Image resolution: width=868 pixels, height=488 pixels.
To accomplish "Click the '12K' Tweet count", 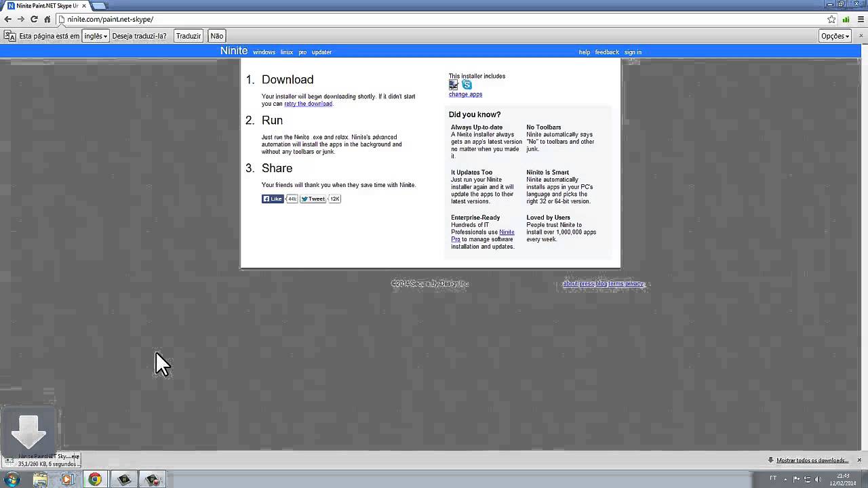I will pyautogui.click(x=334, y=199).
